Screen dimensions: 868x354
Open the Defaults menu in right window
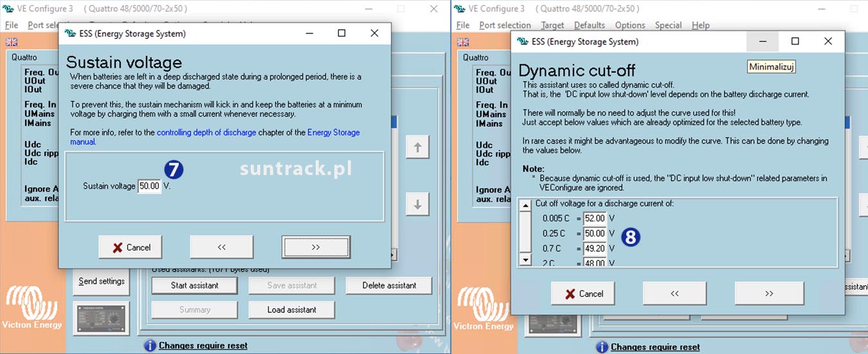pos(590,25)
